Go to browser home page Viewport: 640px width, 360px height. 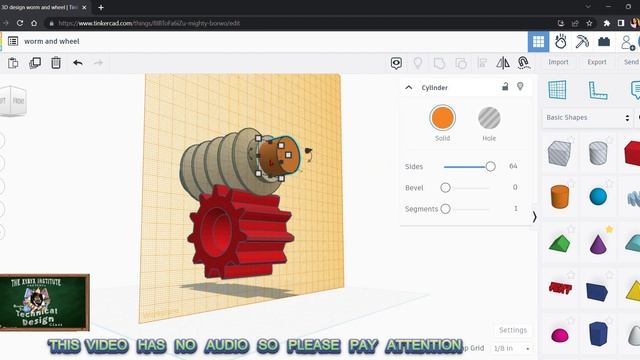point(34,23)
